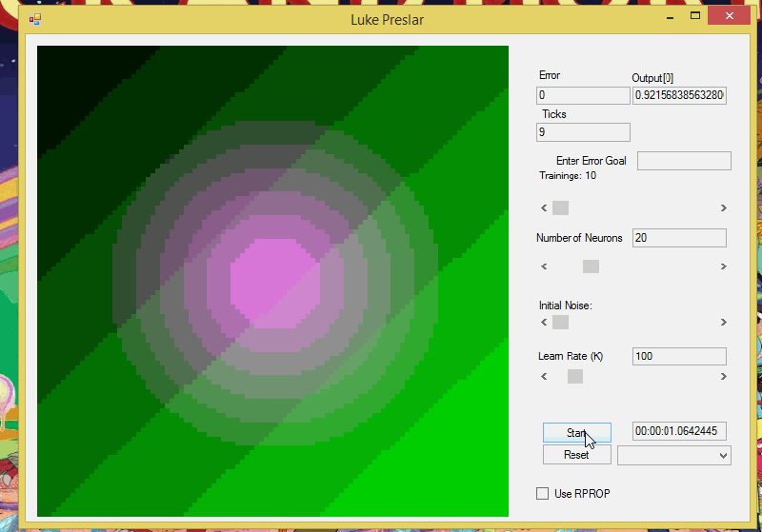Screen dimensions: 762x532
Task: Click left arrow of Initial Noise scrollbar
Action: (x=544, y=323)
